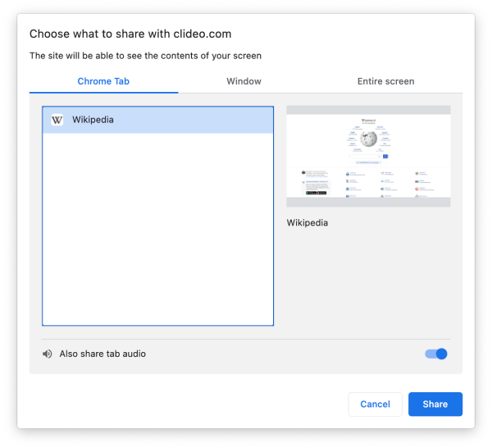Switch to the Chrome Tab tab
This screenshot has height=448, width=492.
coord(103,81)
